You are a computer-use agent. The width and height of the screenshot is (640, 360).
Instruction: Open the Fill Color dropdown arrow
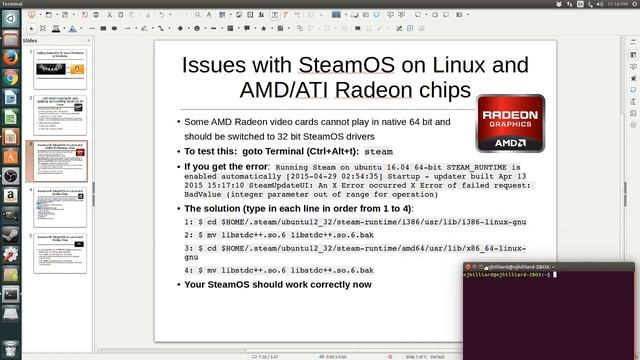[x=81, y=28]
